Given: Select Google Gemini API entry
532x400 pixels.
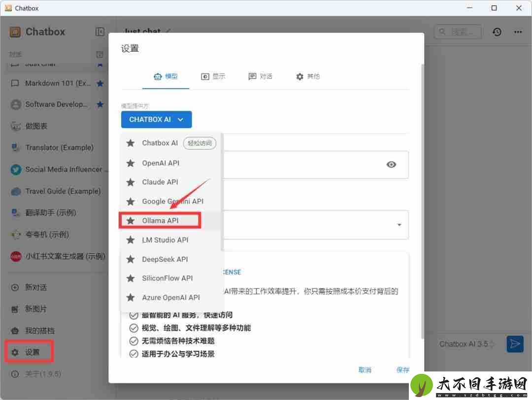Looking at the screenshot, I should pos(170,201).
